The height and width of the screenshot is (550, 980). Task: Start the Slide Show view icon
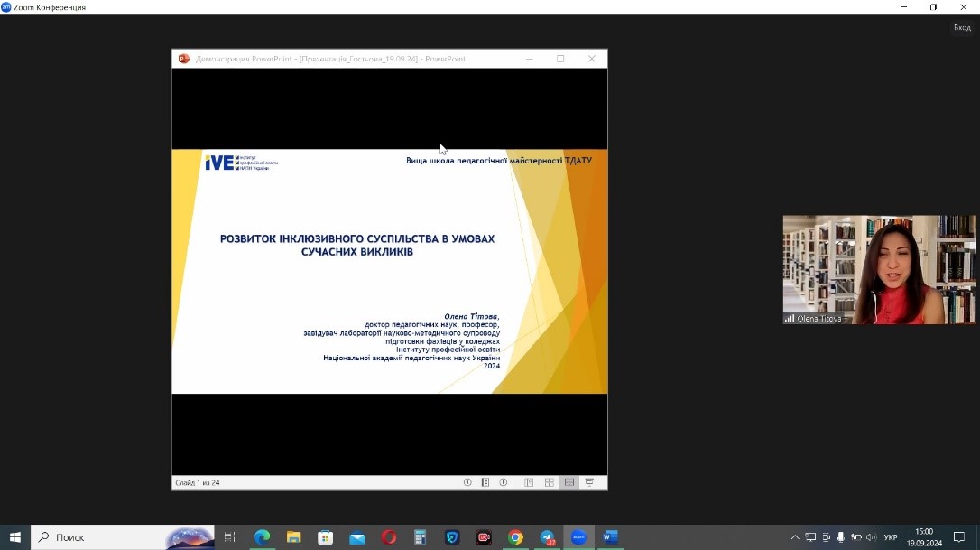click(589, 482)
